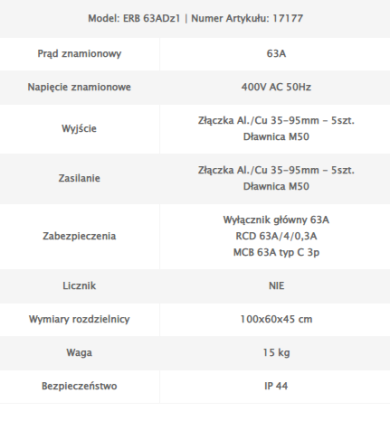Click the RCD 63A/4/0,3A text
The image size is (390, 430).
click(x=276, y=236)
